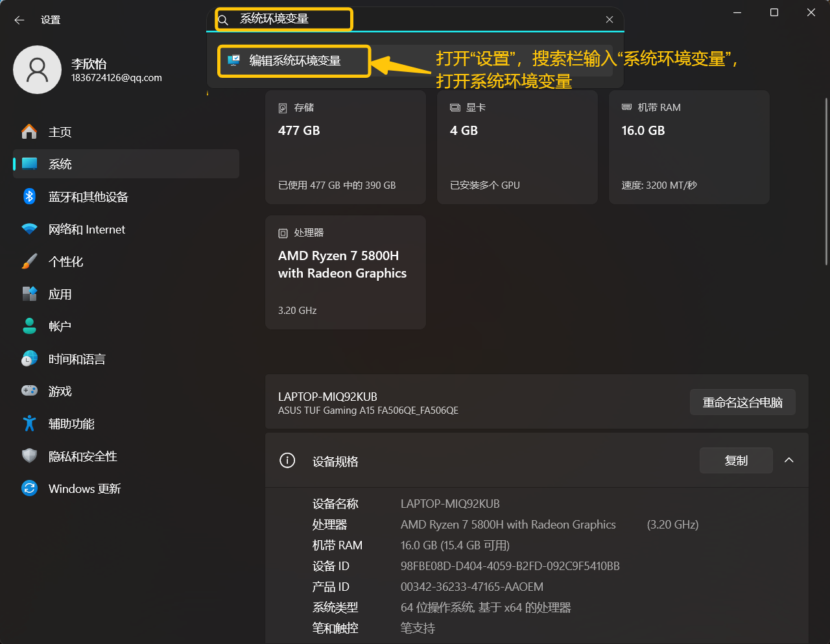Image resolution: width=830 pixels, height=644 pixels.
Task: Copy device specs with the 复制 button
Action: (736, 460)
